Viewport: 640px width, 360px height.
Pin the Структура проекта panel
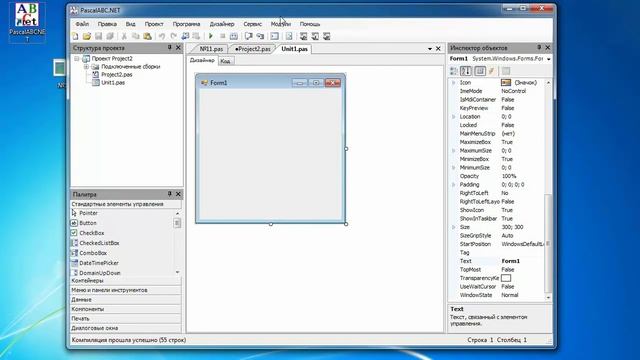coord(169,48)
